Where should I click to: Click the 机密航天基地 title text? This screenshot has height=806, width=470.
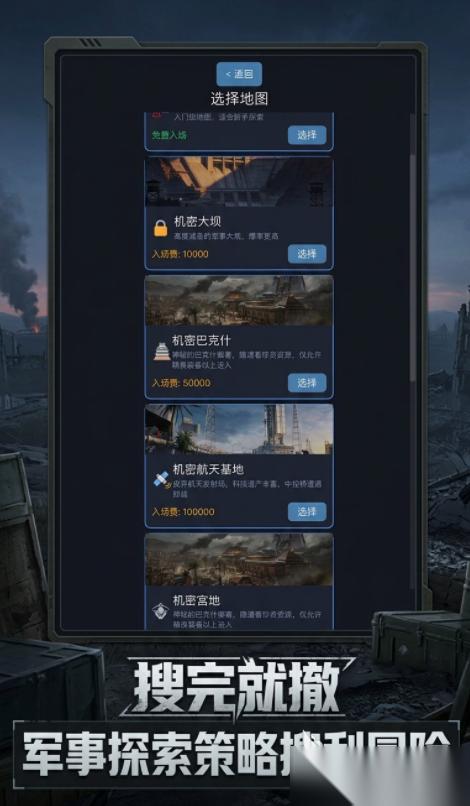(208, 470)
